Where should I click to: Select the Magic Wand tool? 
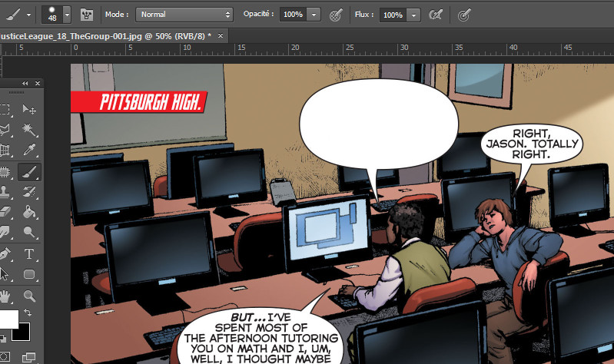29,129
